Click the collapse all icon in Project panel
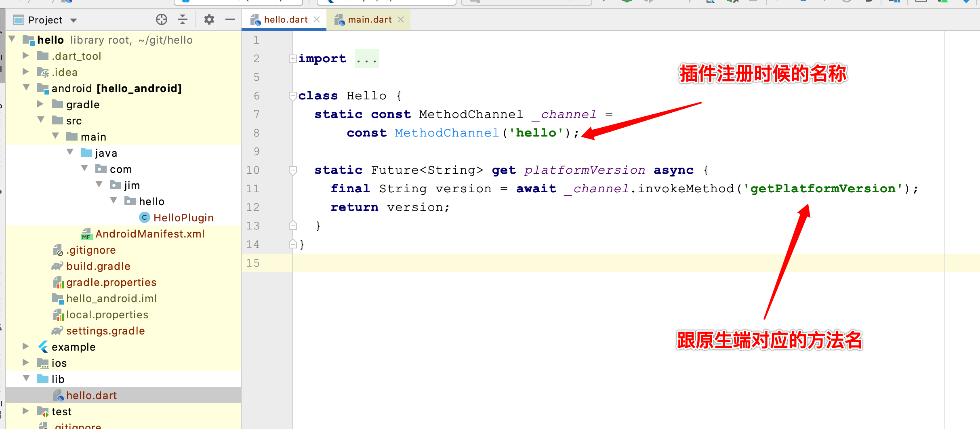Screen dimensions: 980x429 click(183, 19)
